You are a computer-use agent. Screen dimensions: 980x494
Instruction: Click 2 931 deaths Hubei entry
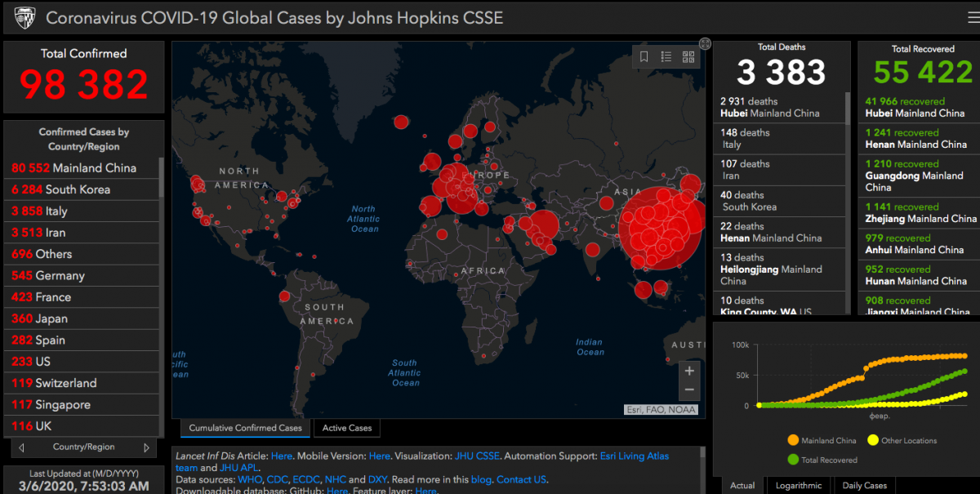[781, 107]
